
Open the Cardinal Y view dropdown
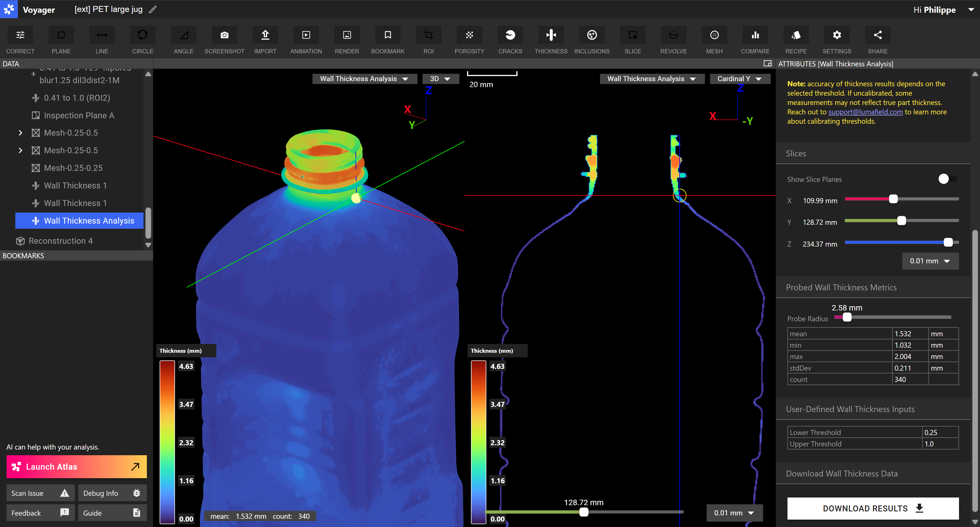[x=739, y=79]
